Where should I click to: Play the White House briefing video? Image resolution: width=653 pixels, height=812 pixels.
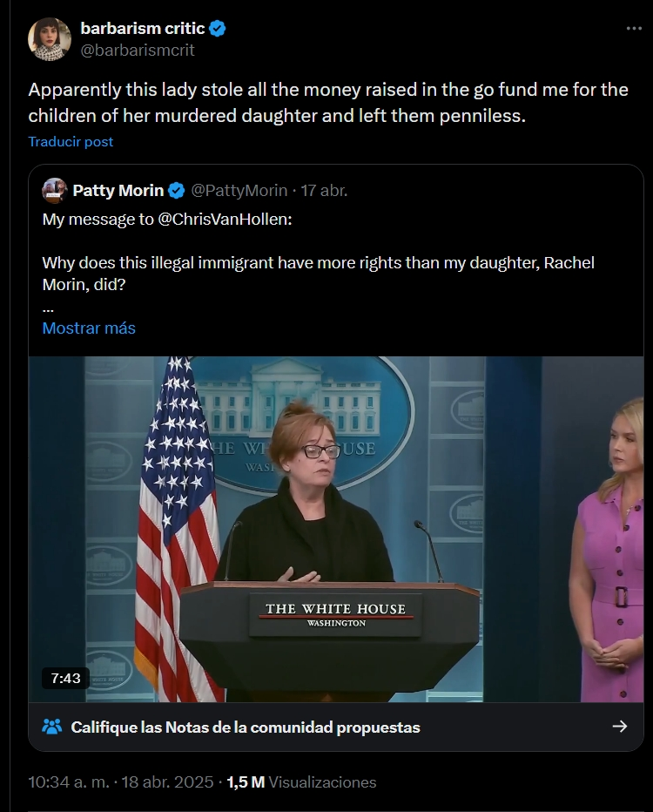(336, 529)
